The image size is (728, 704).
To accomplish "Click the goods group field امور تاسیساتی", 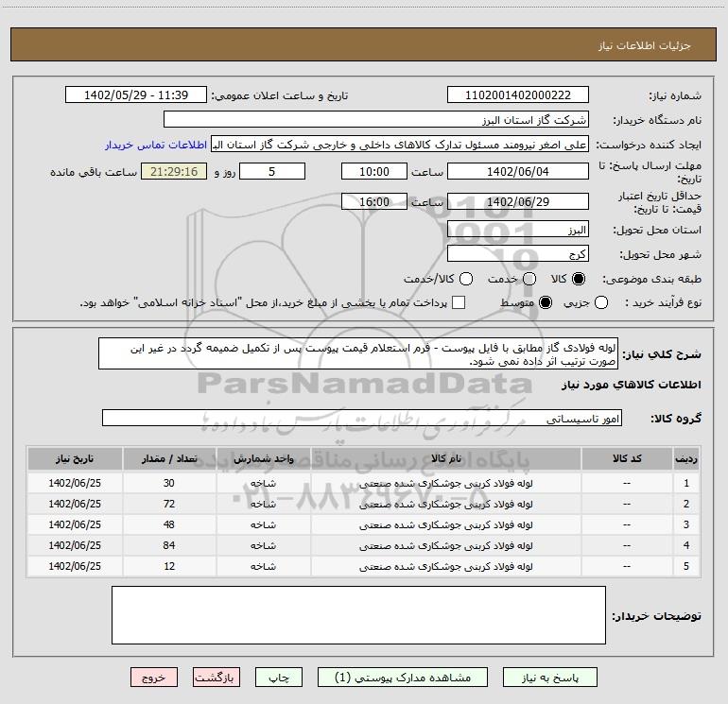I will [362, 418].
